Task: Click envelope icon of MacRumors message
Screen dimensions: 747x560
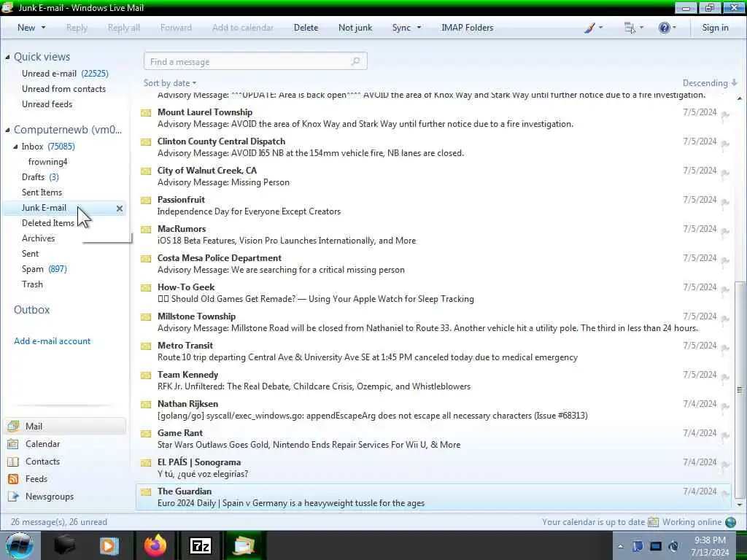Action: (146, 230)
